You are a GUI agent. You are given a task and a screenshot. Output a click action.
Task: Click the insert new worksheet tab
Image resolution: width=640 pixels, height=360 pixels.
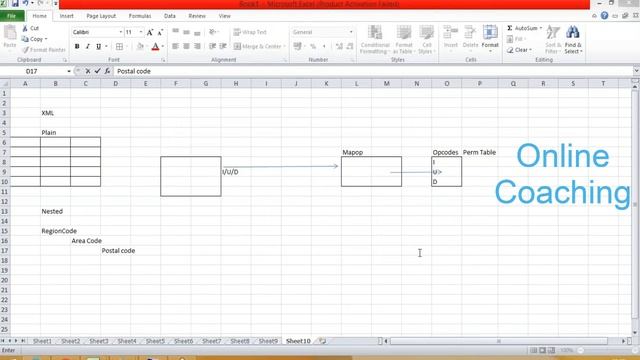[322, 341]
